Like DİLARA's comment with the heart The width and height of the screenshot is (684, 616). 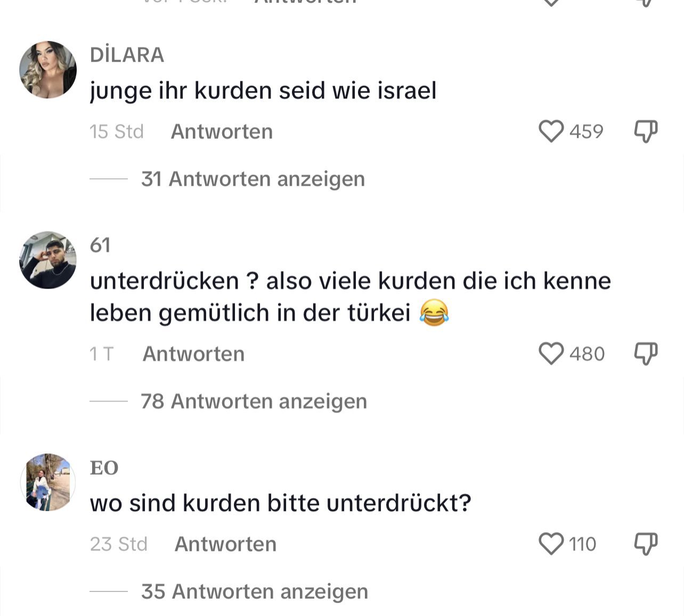(x=551, y=132)
